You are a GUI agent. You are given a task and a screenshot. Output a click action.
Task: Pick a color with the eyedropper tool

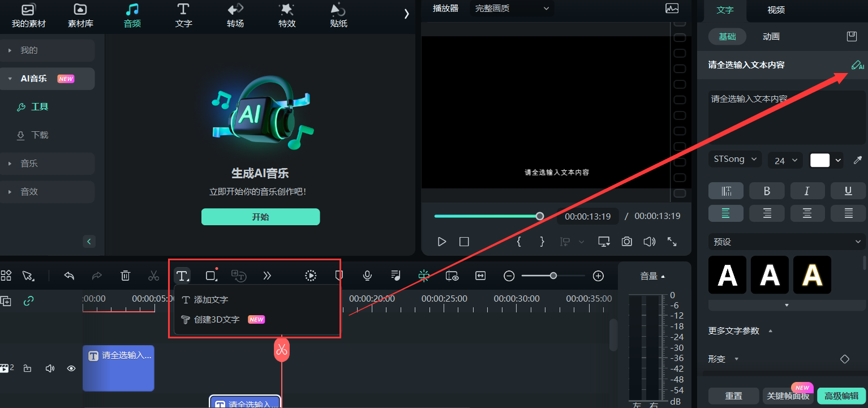[x=858, y=160]
